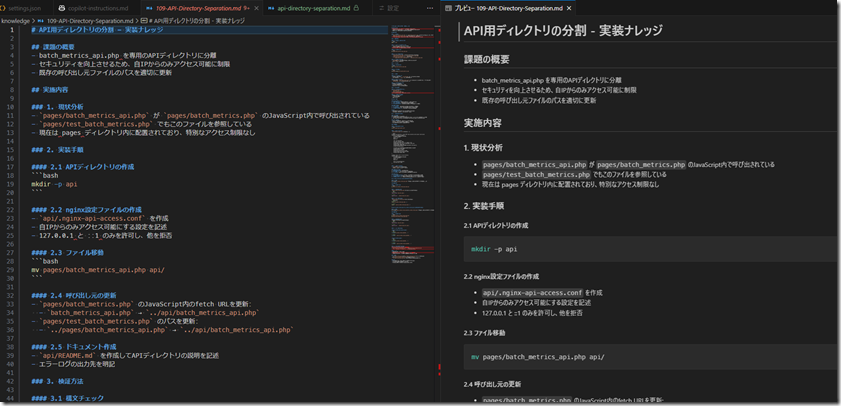Click 'mv pages/batch_metrics_api.php api/' in editor
The height and width of the screenshot is (406, 841).
98,269
